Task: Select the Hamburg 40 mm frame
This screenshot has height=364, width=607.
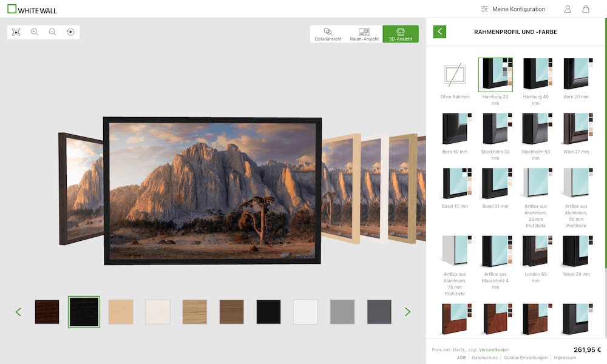Action: tap(536, 82)
